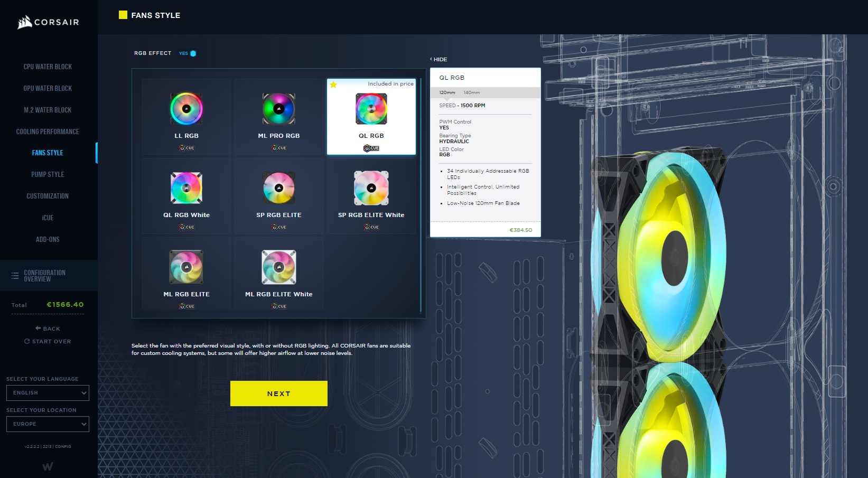Screen dimensions: 868x478
Task: Click the yellow star on the QL RGB card
Action: coord(333,85)
